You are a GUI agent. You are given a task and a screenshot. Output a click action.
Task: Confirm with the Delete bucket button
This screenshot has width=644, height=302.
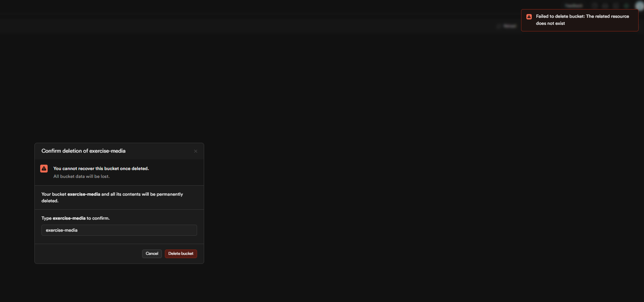click(181, 254)
